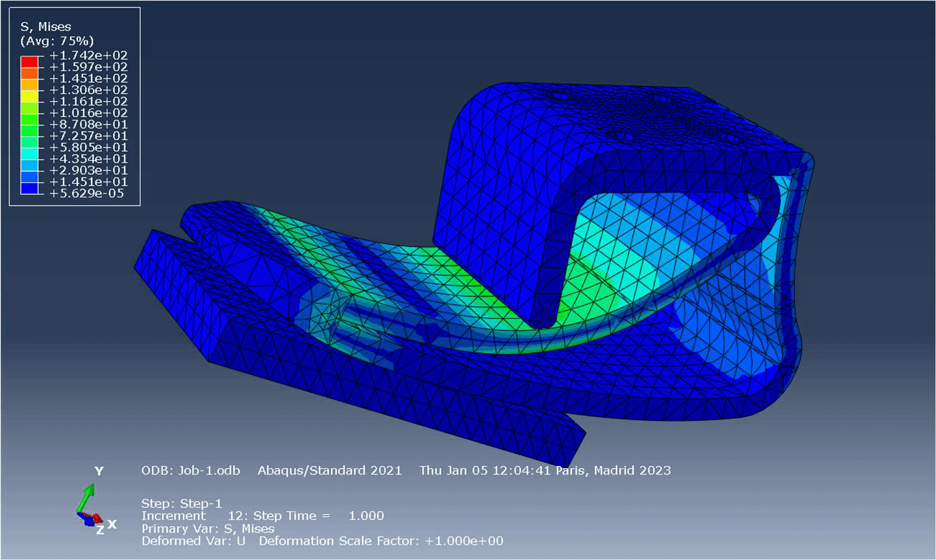Select the 'S, Mises' legend title
Screen dimensions: 936x560
tap(46, 27)
